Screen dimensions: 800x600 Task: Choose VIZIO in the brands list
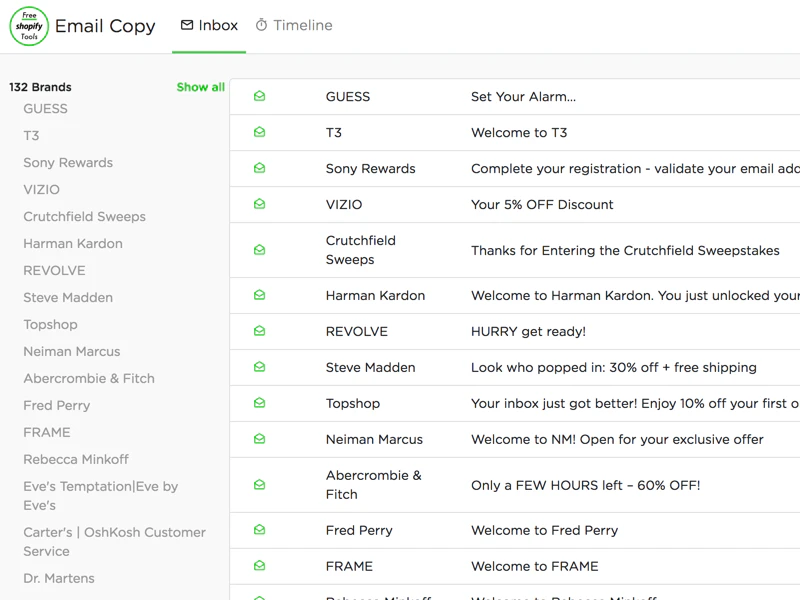(x=41, y=190)
